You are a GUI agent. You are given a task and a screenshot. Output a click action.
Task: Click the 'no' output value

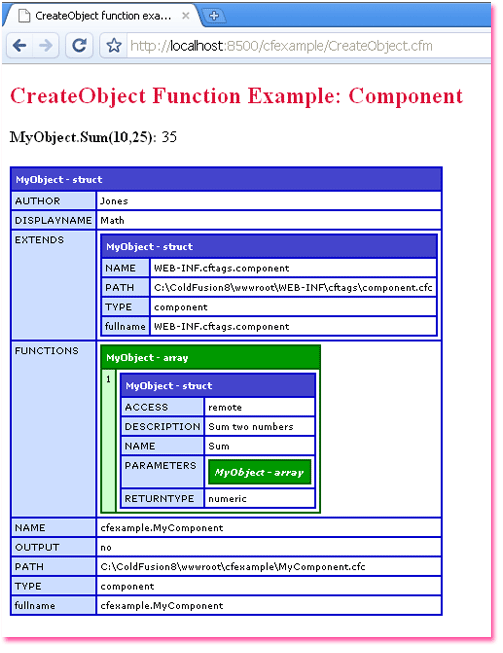tap(106, 547)
